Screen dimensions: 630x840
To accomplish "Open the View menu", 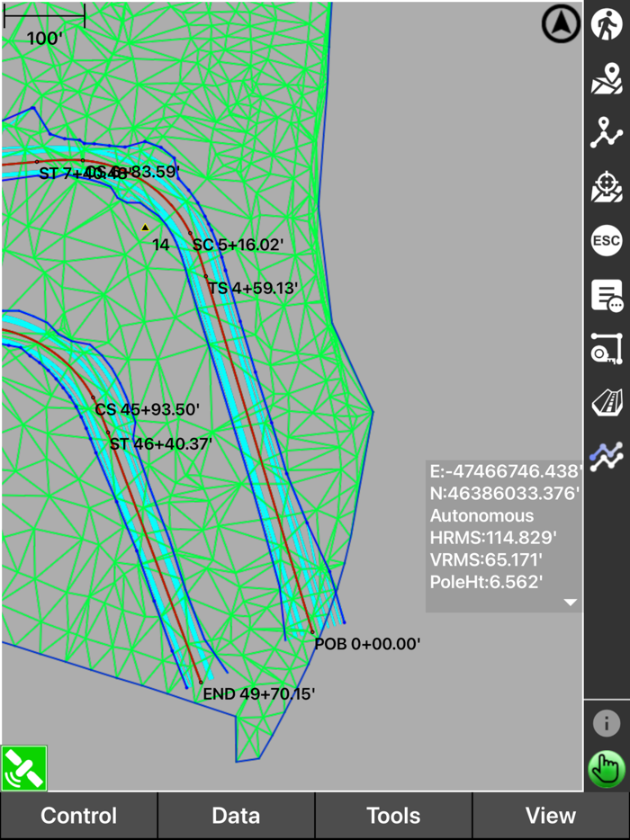I will pos(551,816).
